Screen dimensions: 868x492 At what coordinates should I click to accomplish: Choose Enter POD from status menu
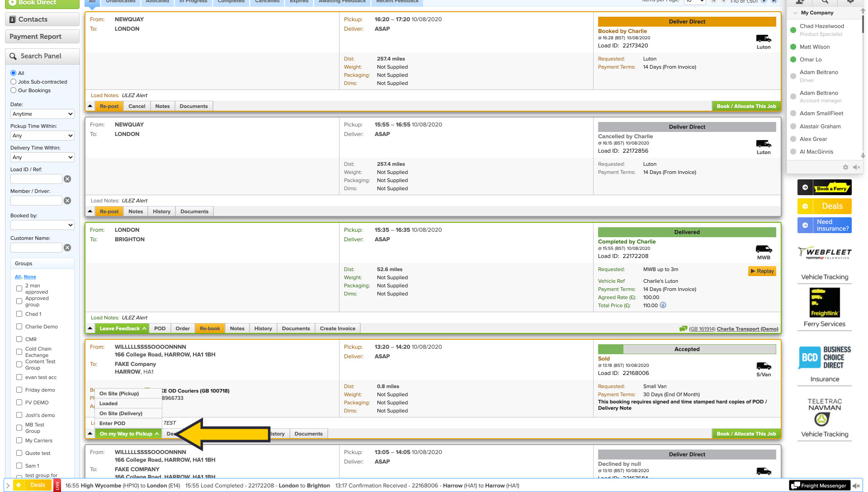tap(112, 423)
